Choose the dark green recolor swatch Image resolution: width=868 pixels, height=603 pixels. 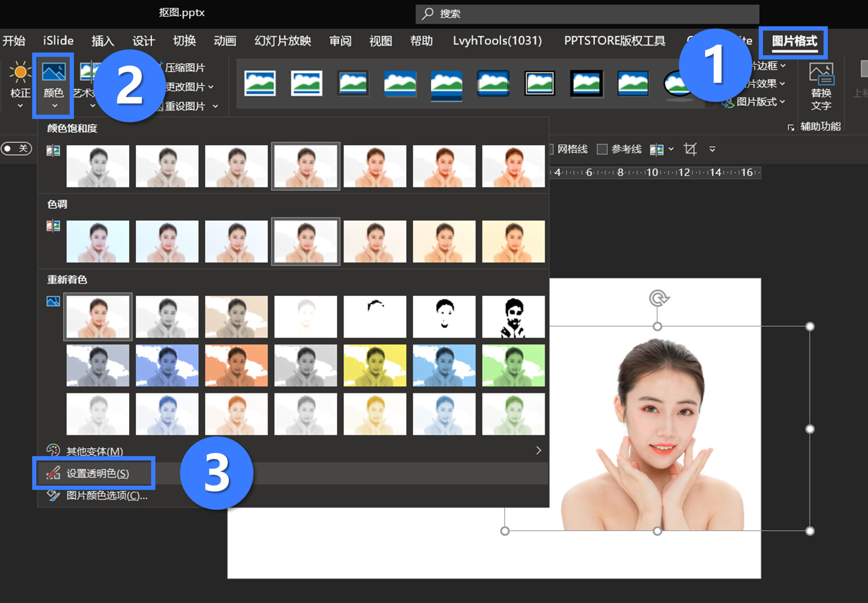(x=513, y=365)
